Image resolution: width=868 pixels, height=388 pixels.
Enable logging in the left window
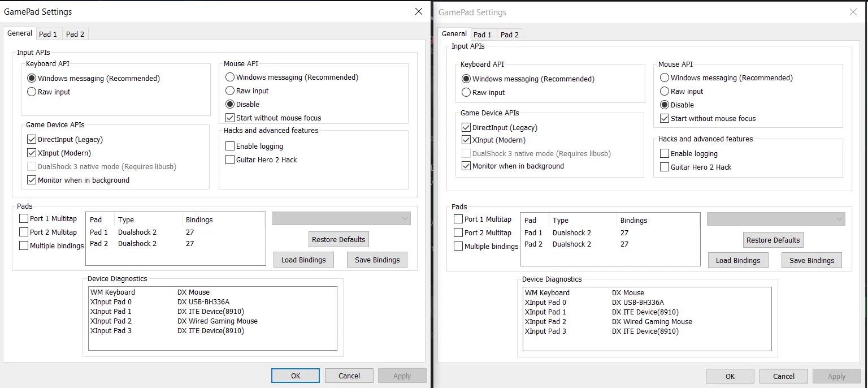[230, 146]
